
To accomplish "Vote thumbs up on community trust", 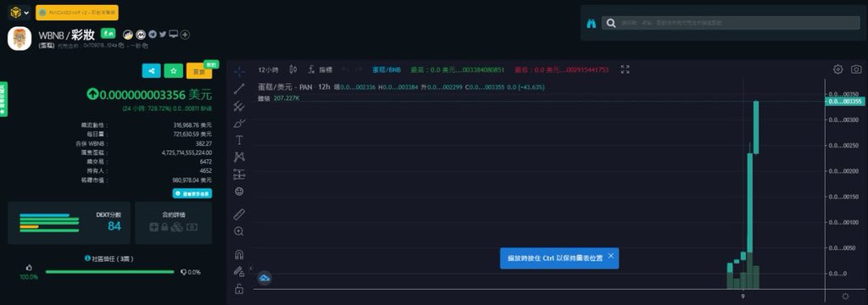I will [x=30, y=268].
